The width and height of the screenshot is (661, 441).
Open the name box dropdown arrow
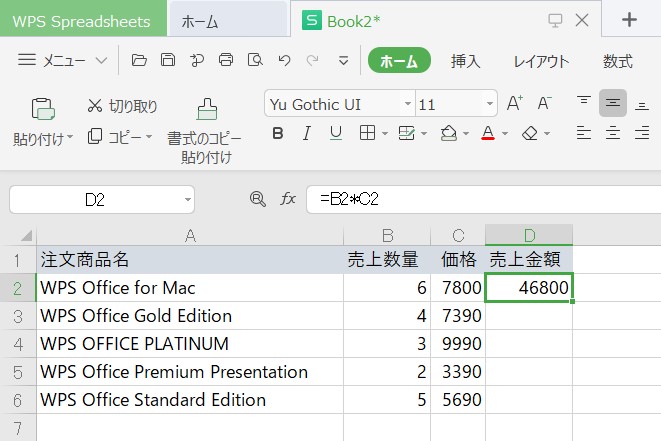tap(188, 199)
